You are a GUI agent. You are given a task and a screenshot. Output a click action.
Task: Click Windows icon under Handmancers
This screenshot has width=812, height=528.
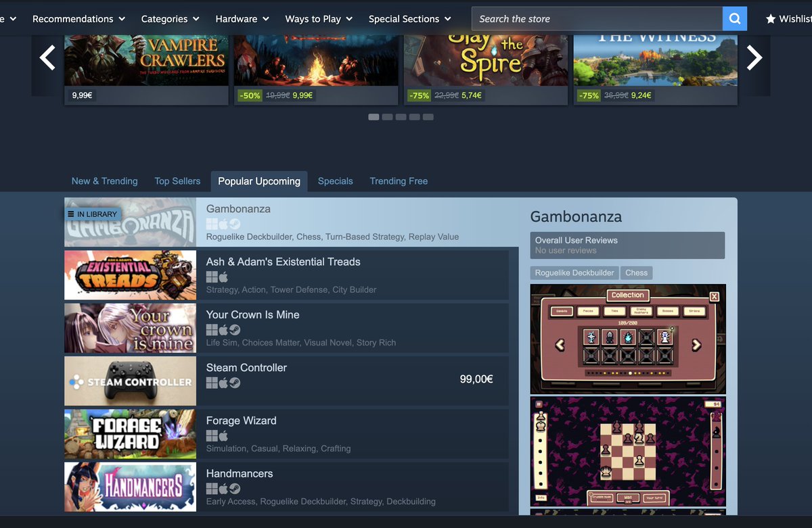click(212, 488)
